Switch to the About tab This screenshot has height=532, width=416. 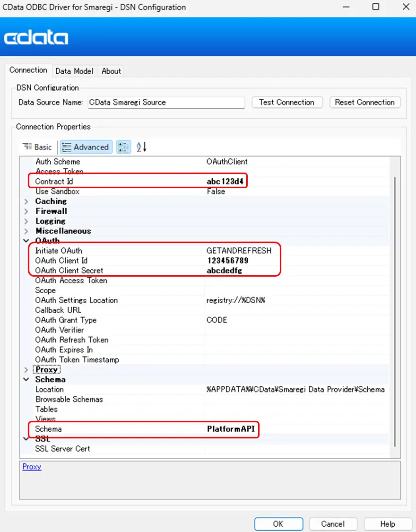(x=111, y=71)
